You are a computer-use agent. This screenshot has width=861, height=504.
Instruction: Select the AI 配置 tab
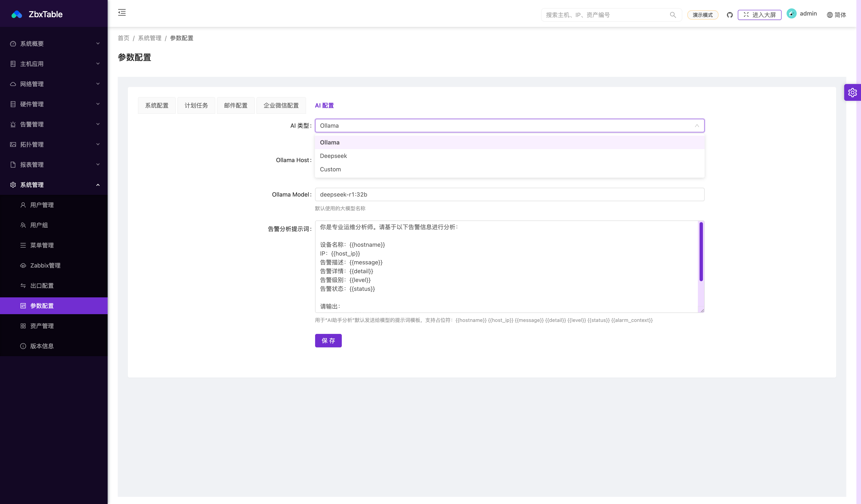point(324,105)
